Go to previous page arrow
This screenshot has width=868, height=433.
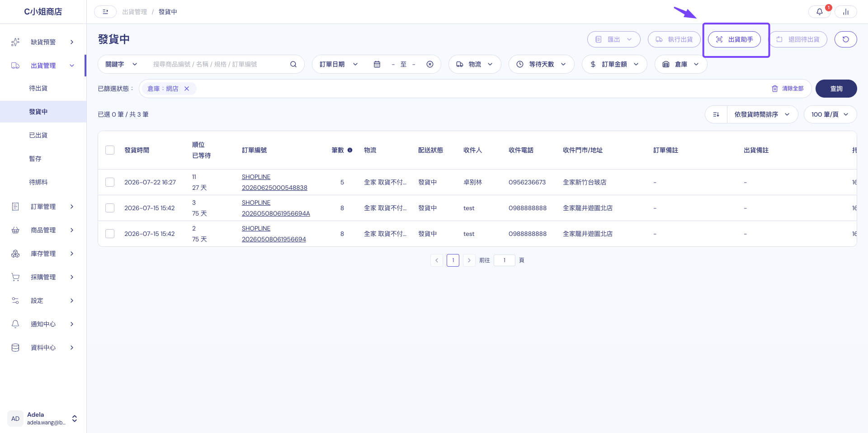click(x=437, y=260)
